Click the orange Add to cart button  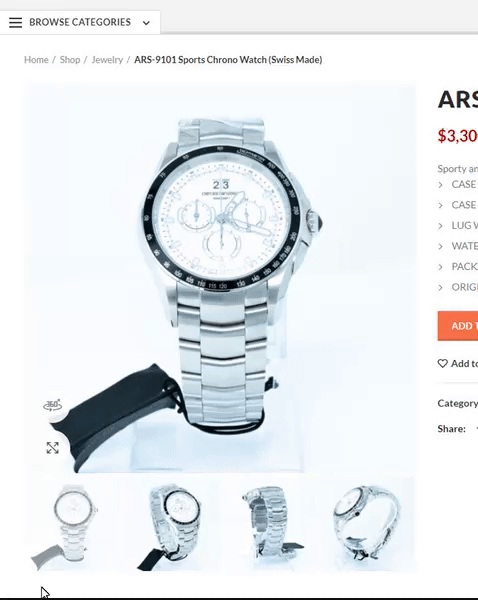pyautogui.click(x=458, y=326)
